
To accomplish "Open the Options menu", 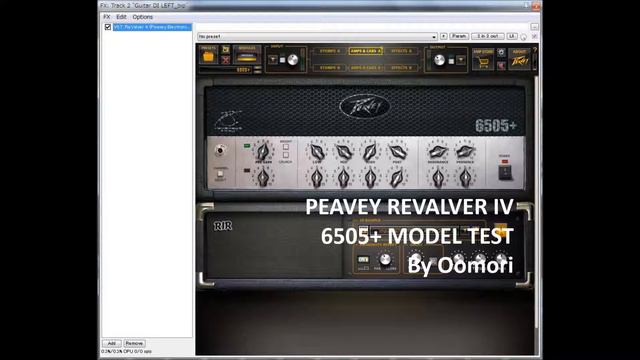I will [x=142, y=17].
